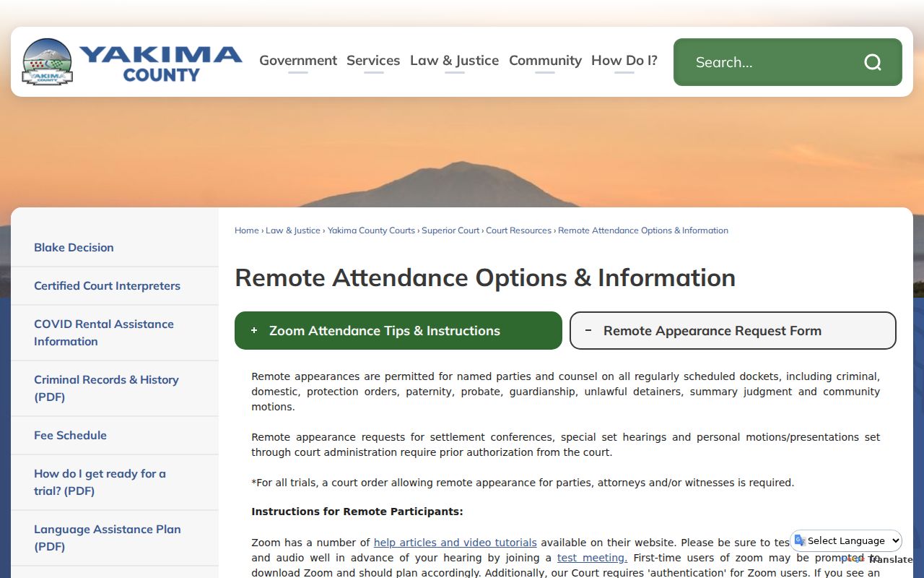This screenshot has height=578, width=924.
Task: Go to Yakima County Courts breadcrumb
Action: tap(371, 230)
